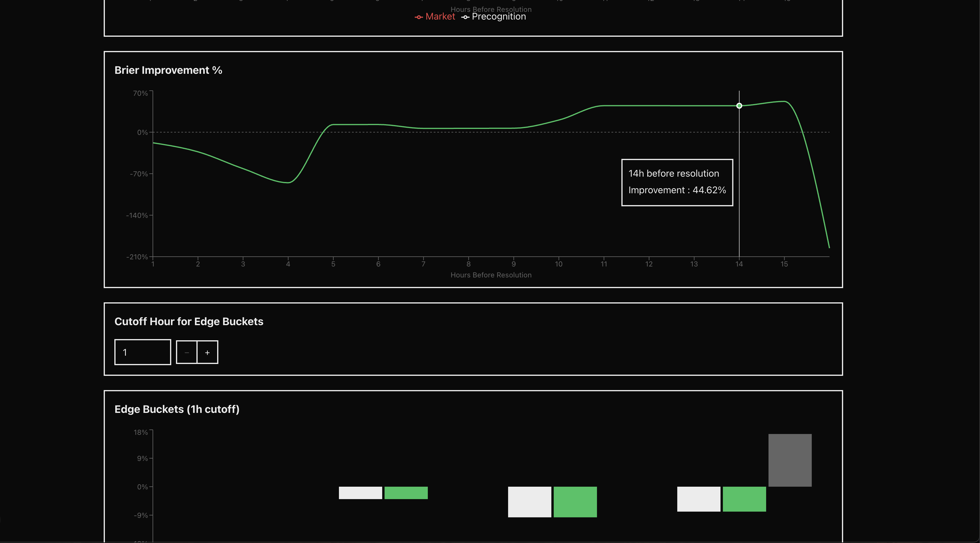
Task: Click the Cutoff Hour for Edge Buckets title
Action: point(189,322)
